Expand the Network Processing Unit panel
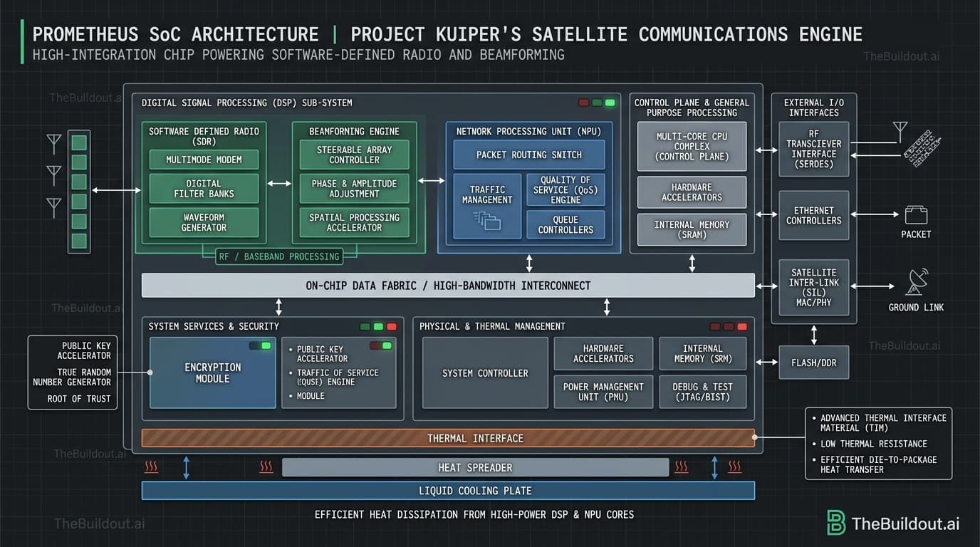This screenshot has width=980, height=547. pos(528,131)
